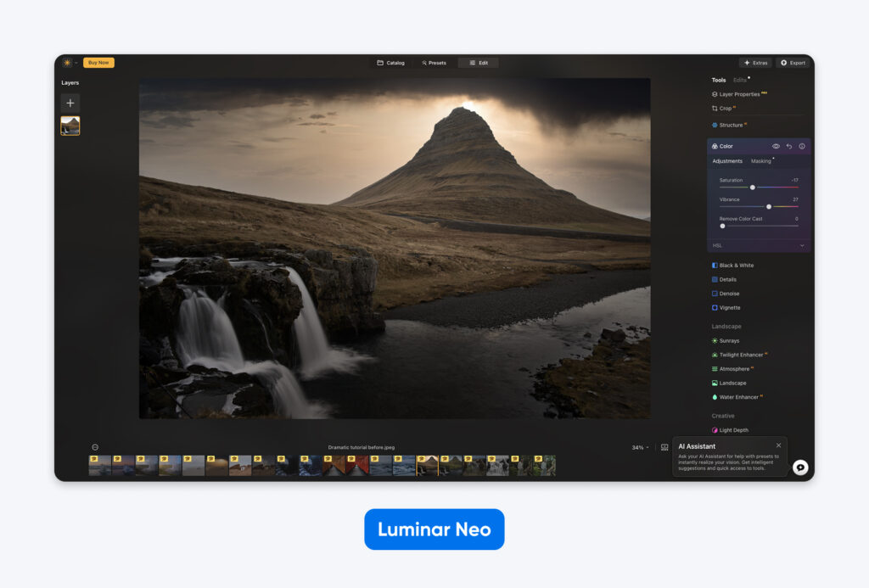Toggle Color adjustments visibility with the eye icon
The image size is (869, 588).
pyautogui.click(x=774, y=146)
